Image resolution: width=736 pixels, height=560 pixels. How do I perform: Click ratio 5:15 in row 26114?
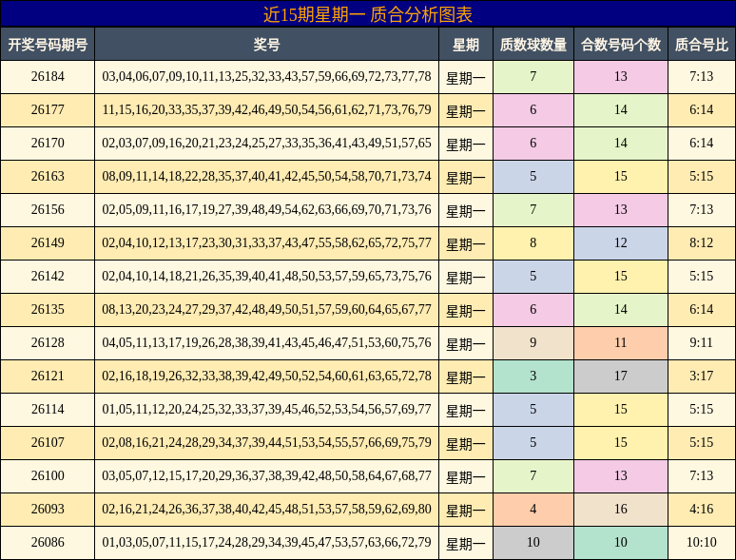(701, 410)
